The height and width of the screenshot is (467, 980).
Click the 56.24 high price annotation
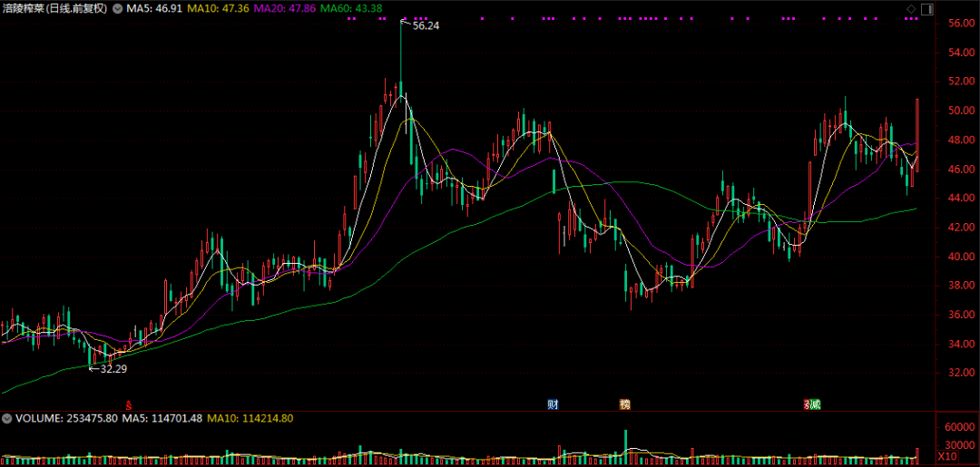(425, 26)
